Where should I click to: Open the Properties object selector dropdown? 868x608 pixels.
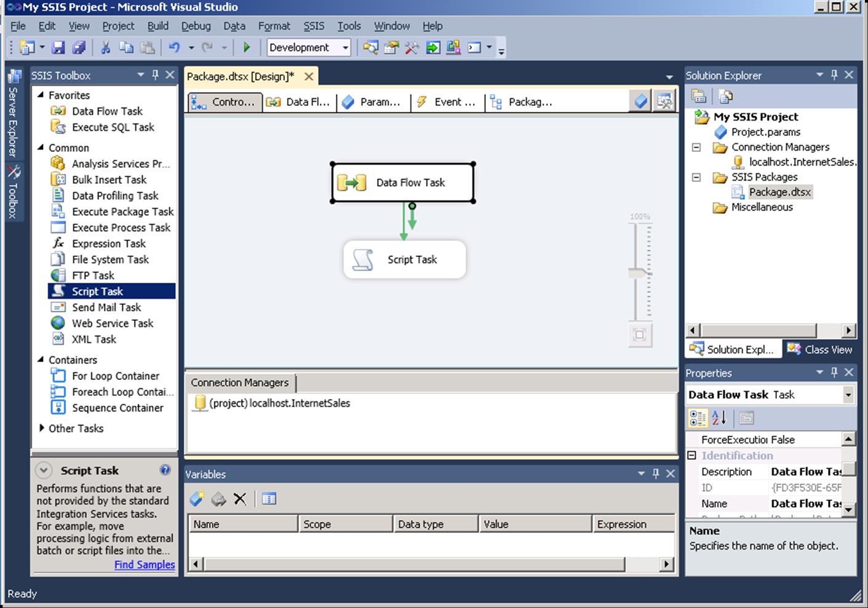coord(848,395)
